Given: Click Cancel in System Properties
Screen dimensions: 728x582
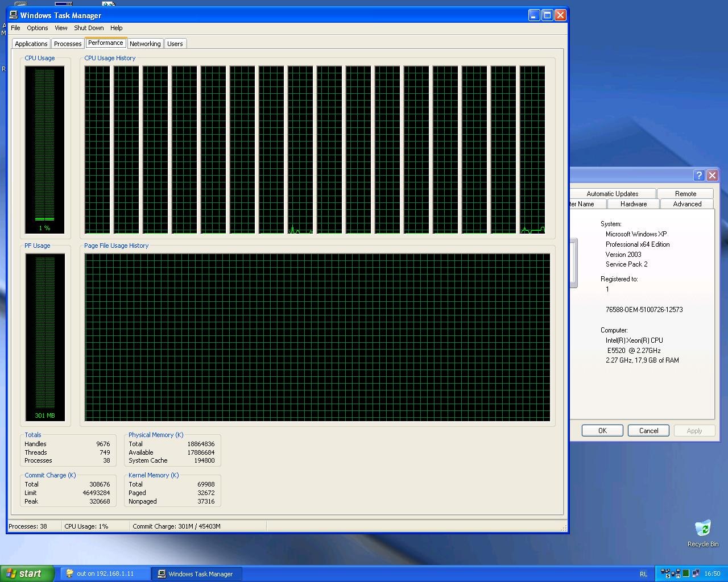Looking at the screenshot, I should pos(648,431).
